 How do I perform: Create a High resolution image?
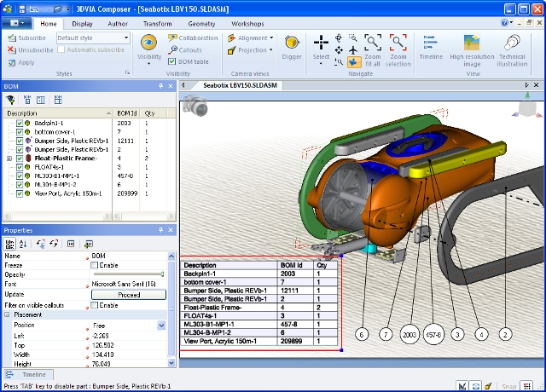click(472, 43)
